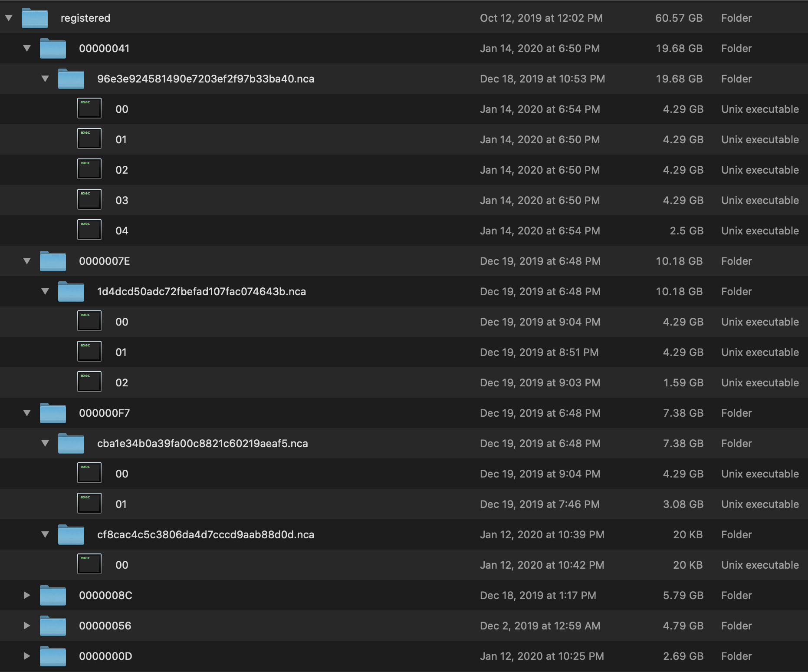Click the size value "3.08 GB"
This screenshot has width=808, height=672.
pos(683,504)
